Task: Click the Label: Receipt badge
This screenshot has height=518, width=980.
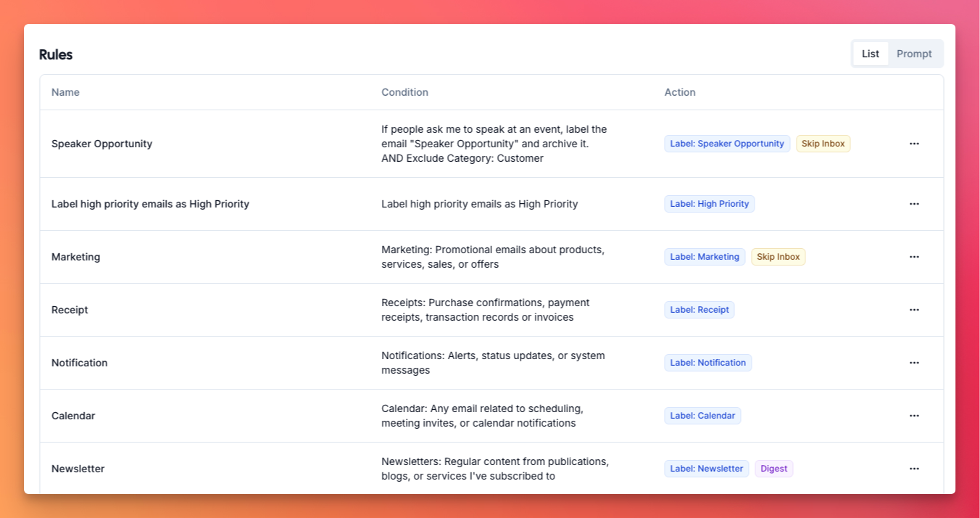Action: click(x=699, y=310)
